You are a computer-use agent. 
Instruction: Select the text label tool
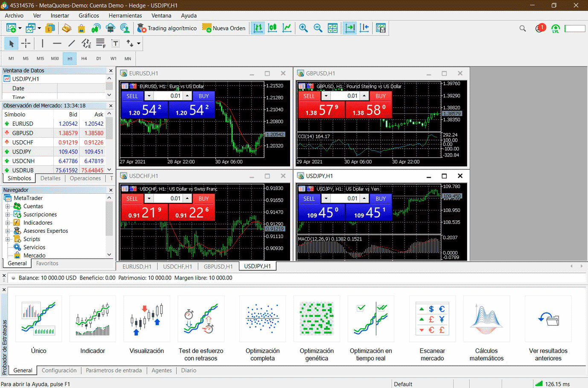[x=115, y=43]
